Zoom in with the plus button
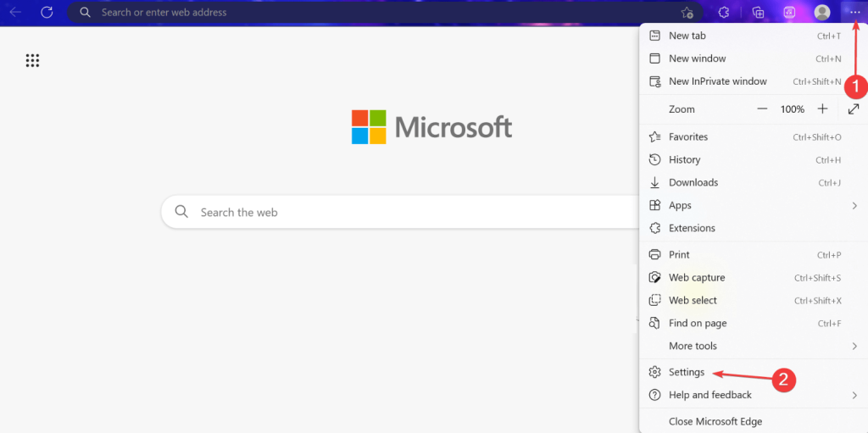Viewport: 868px width, 433px height. 822,109
